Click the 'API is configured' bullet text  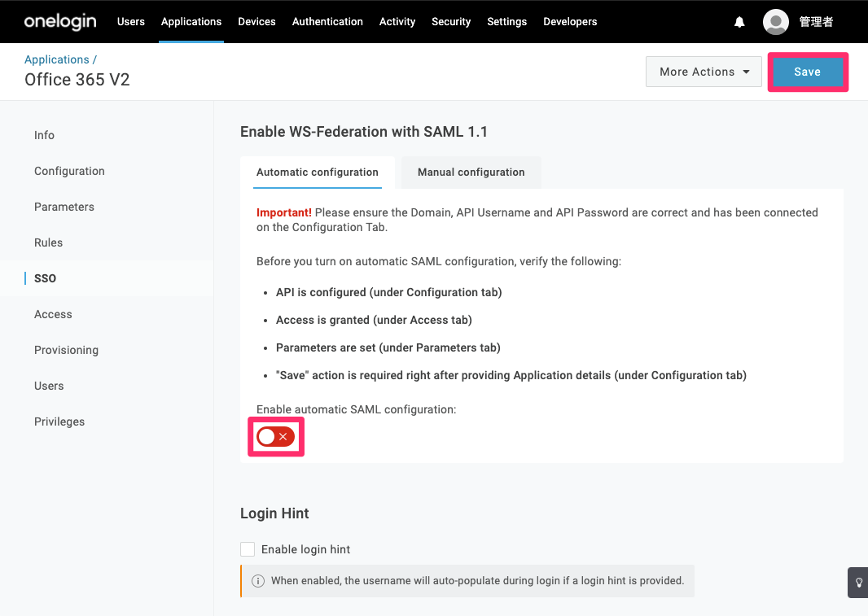tap(388, 292)
